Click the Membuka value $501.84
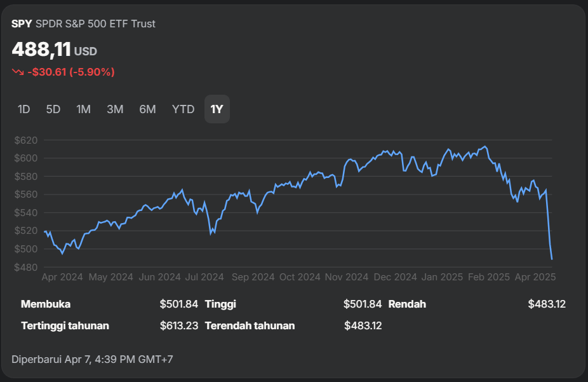This screenshot has width=588, height=382. pyautogui.click(x=179, y=304)
